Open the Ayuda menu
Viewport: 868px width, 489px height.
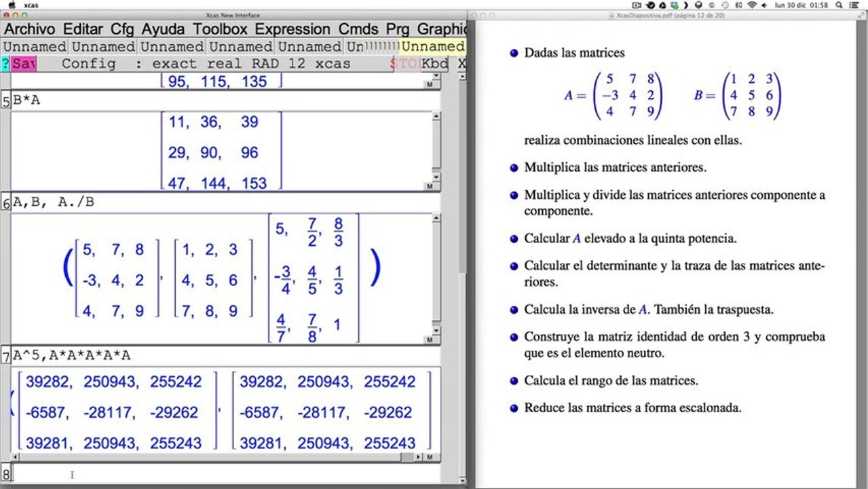[164, 29]
